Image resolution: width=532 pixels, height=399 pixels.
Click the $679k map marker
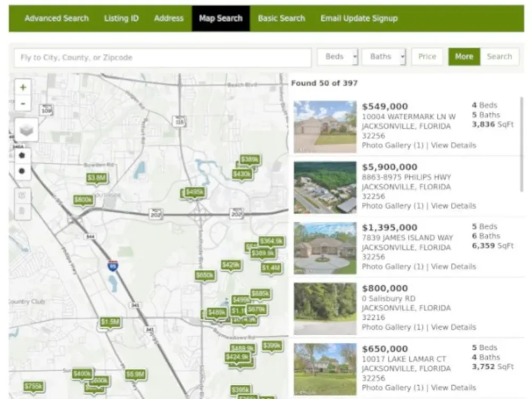coord(256,310)
